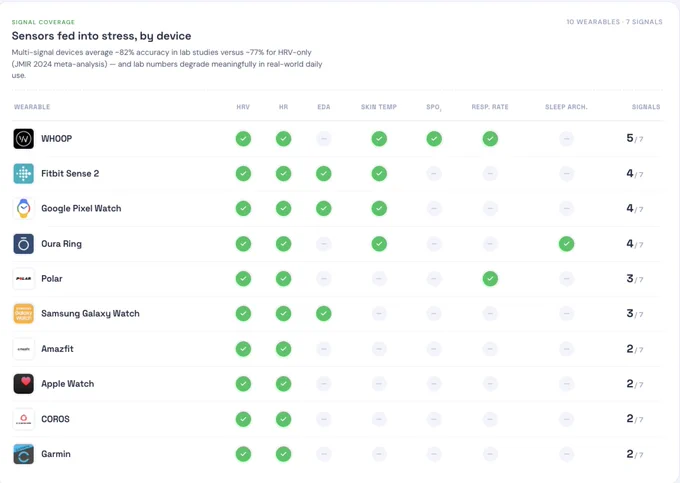Click the Apple Watch heart icon

pos(23,384)
